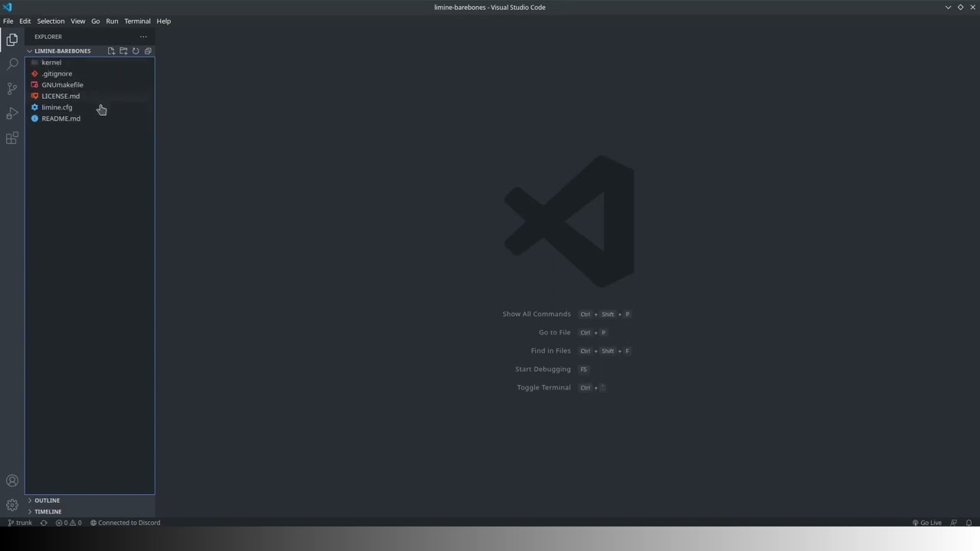Collapse the LIMINE-BAREBONES folder section
This screenshot has width=980, height=551.
[61, 51]
